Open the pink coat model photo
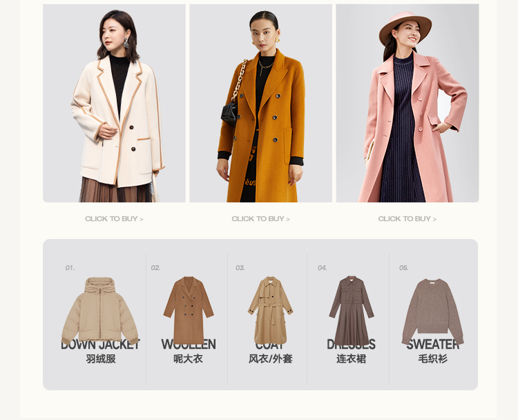The width and height of the screenshot is (518, 420). pos(407,103)
